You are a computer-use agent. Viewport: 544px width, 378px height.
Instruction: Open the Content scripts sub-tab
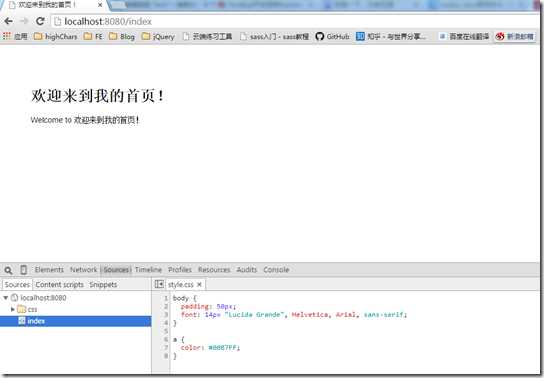pos(60,285)
